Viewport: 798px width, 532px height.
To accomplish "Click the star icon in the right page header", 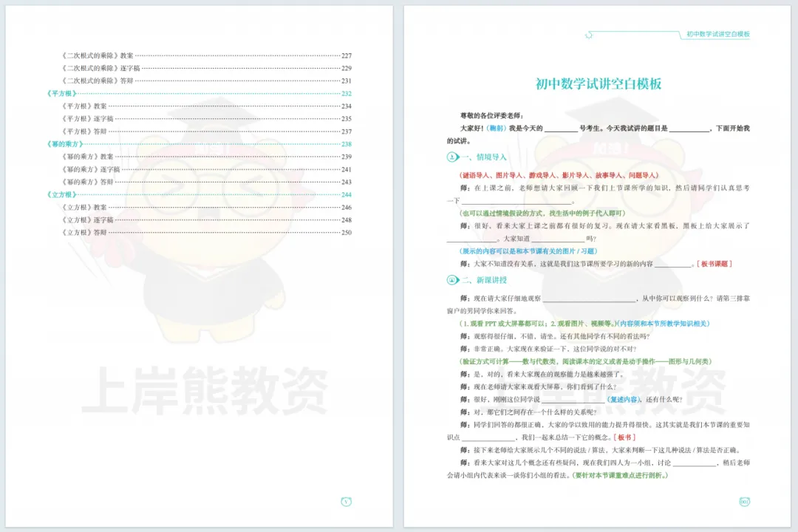I will (589, 35).
